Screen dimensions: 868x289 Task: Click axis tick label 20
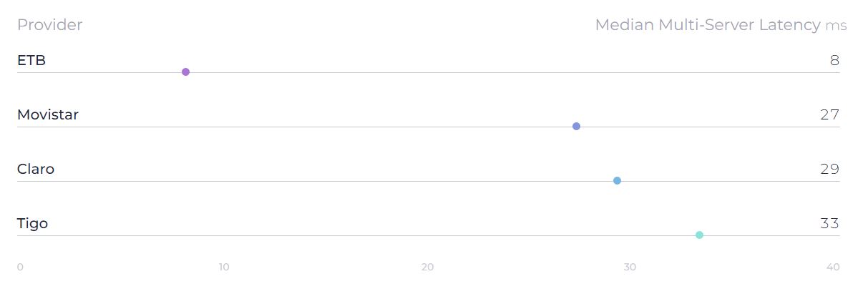click(x=427, y=267)
